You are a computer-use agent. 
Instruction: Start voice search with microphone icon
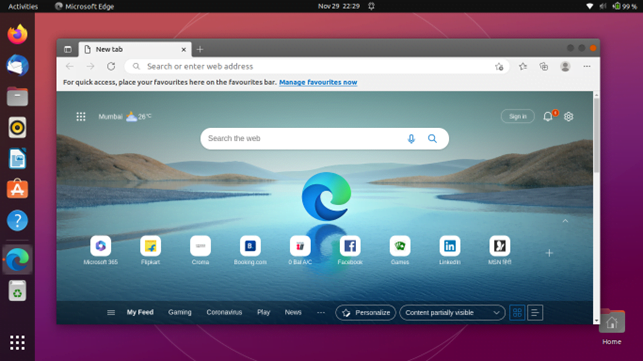coord(411,139)
